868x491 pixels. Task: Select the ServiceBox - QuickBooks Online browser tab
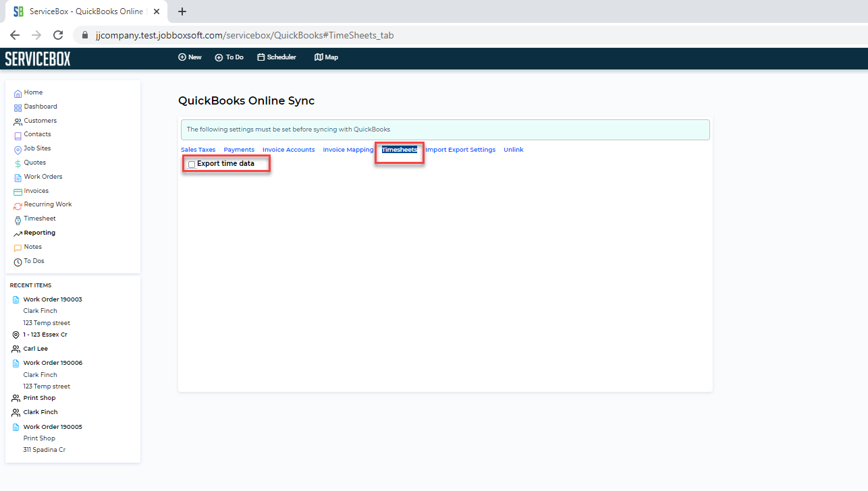88,11
